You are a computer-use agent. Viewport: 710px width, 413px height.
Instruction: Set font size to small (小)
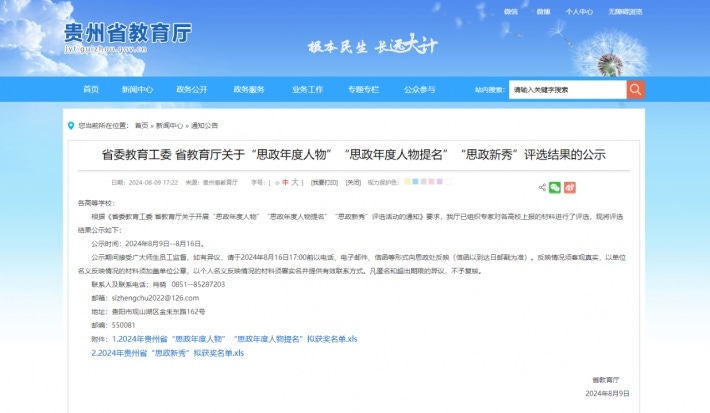277,183
